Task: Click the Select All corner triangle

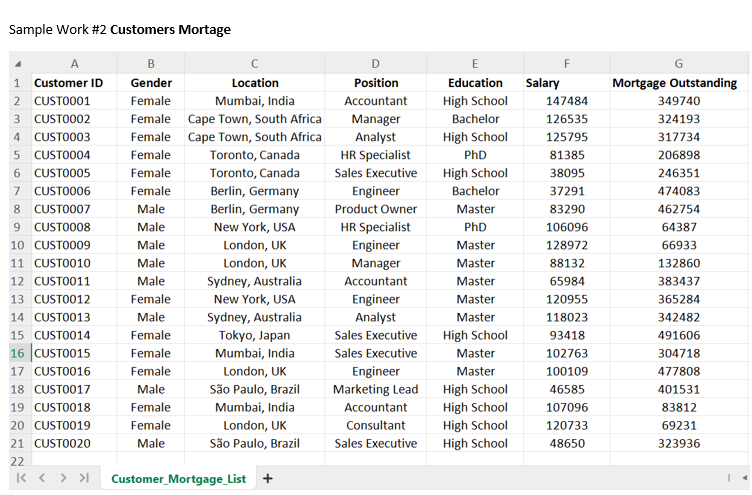Action: pyautogui.click(x=17, y=64)
